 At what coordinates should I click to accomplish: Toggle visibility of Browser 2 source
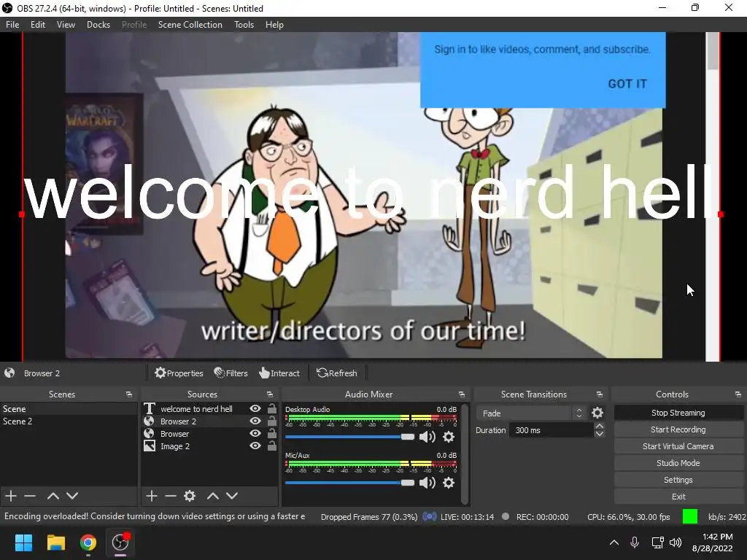[255, 421]
